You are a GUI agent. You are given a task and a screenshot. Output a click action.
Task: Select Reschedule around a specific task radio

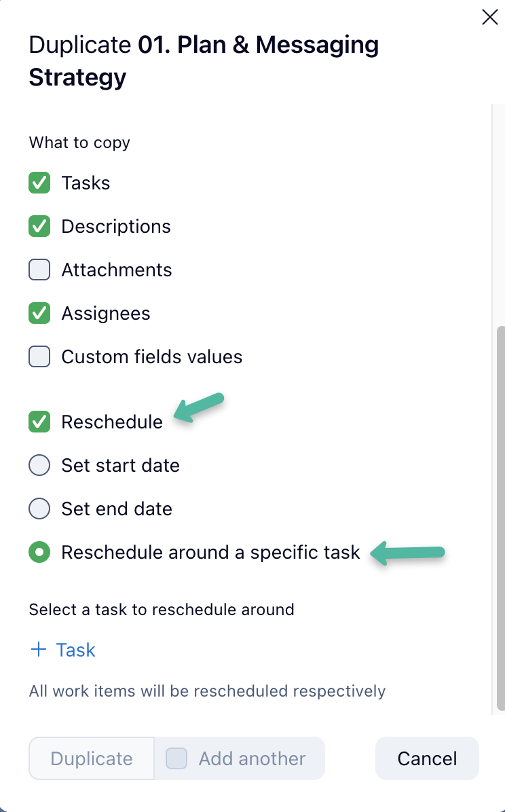(39, 552)
